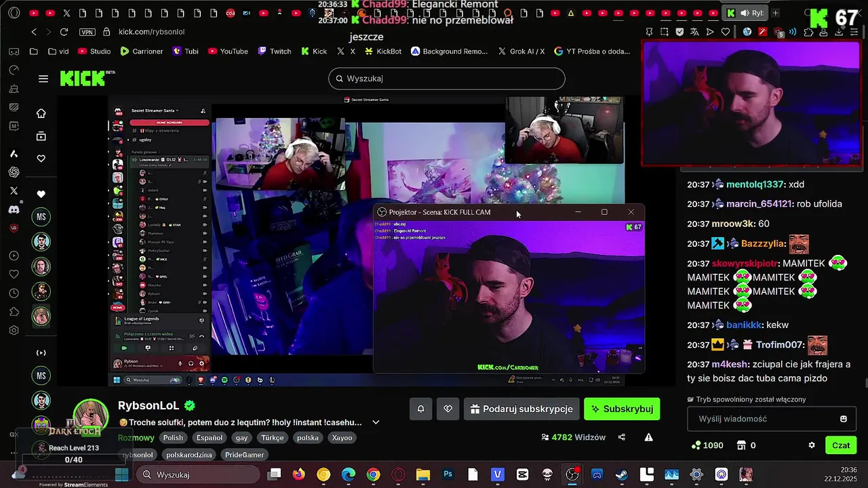
Task: Click the Wyślij wiadomość chat input
Action: pyautogui.click(x=772, y=419)
